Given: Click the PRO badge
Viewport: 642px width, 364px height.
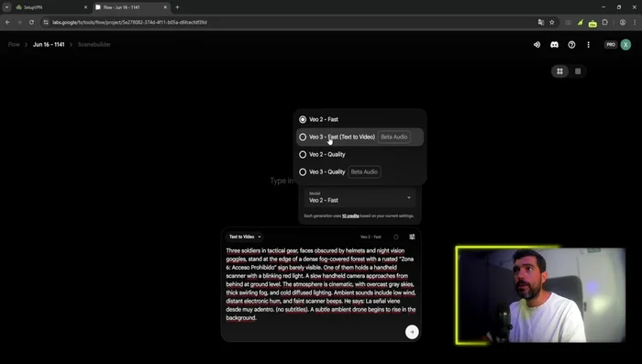Looking at the screenshot, I should [611, 45].
